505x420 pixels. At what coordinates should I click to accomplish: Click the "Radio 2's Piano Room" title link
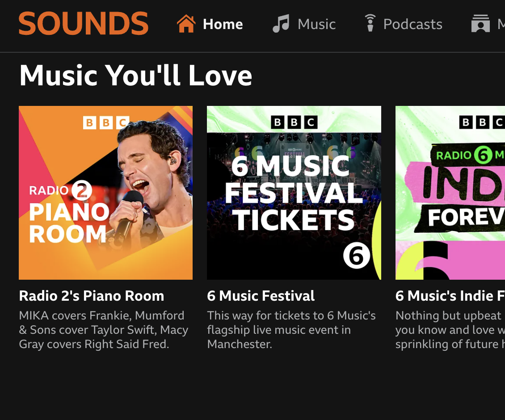coord(92,296)
